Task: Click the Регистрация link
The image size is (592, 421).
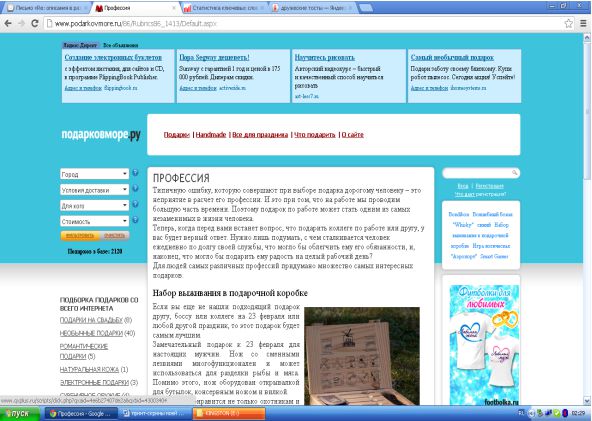Action: 489,186
